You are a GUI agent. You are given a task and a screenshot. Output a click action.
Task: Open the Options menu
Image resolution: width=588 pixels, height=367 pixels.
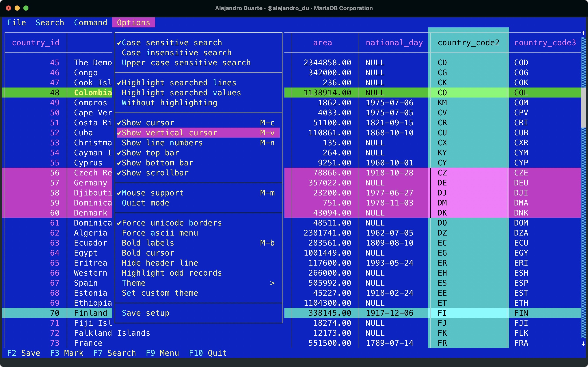tap(133, 23)
